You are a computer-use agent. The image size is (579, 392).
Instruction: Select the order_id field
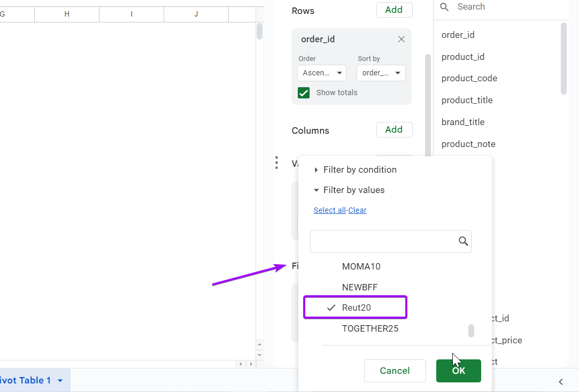tap(458, 35)
